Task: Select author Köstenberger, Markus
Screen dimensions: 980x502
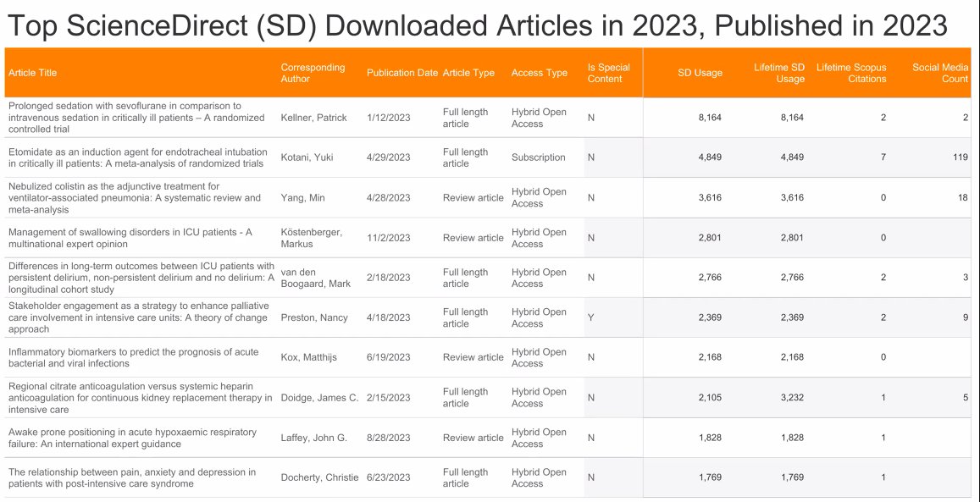Action: tap(311, 237)
